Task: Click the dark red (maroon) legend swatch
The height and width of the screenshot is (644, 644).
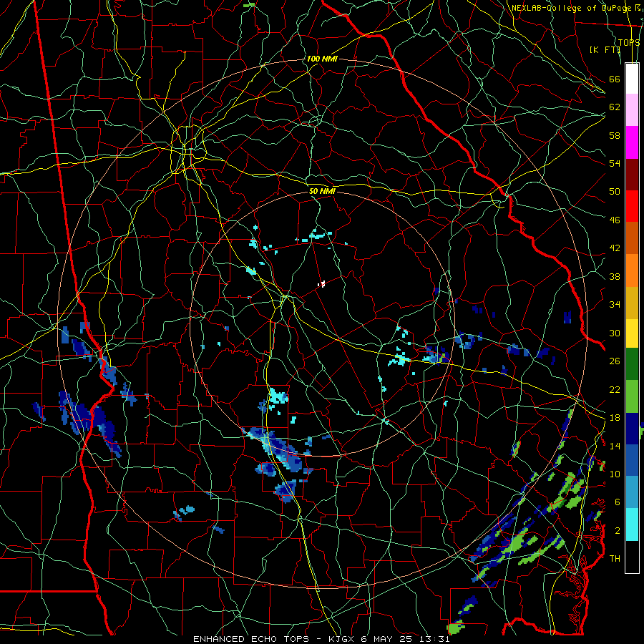Action: coord(632,174)
